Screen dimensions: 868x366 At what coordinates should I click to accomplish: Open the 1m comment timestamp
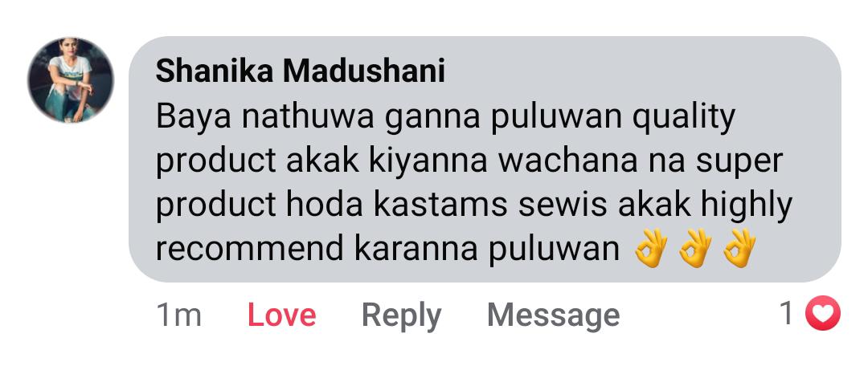coord(178,315)
